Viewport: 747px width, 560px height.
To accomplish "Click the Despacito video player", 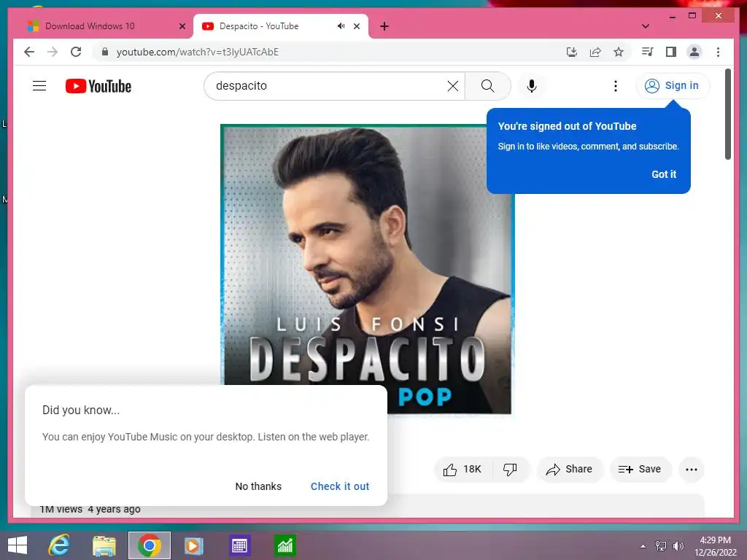I will pos(367,269).
